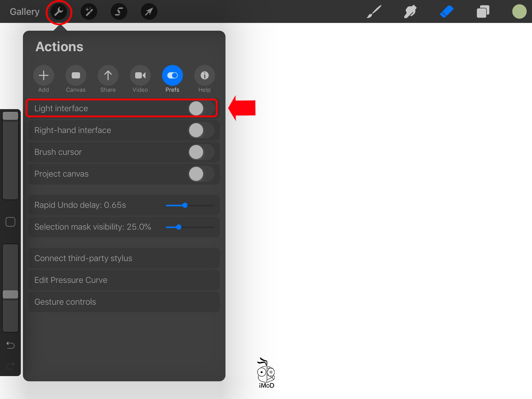Adjust the Rapid Undo delay slider
Screen dimensions: 532x399
pos(185,205)
